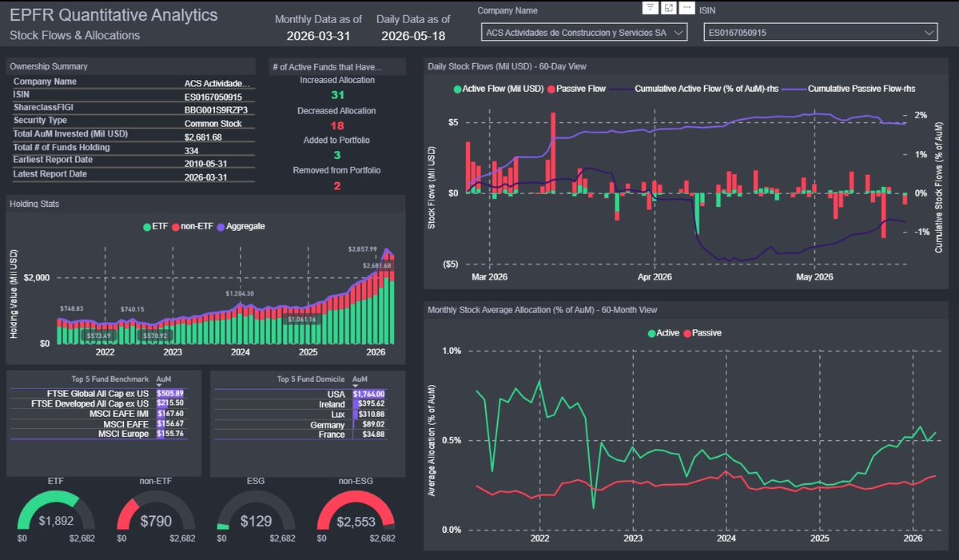Screen dimensions: 959x560
Task: Click the France domicile row $34.88
Action: (301, 434)
